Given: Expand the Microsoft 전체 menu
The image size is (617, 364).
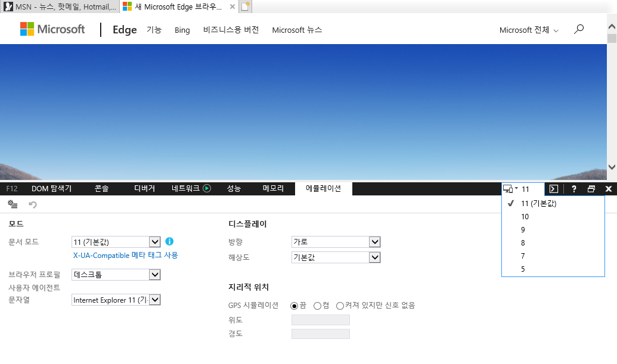Looking at the screenshot, I should tap(528, 30).
